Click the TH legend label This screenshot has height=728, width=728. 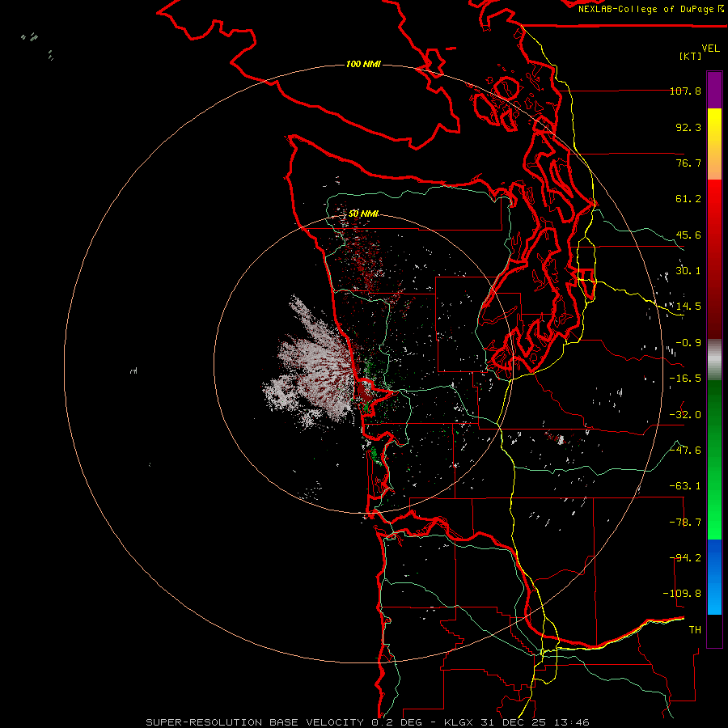pos(695,630)
